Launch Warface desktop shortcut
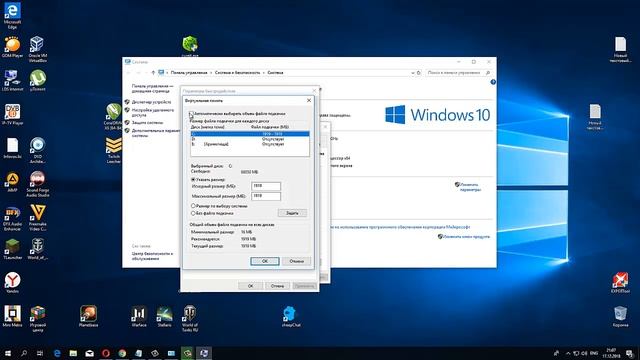This screenshot has width=640, height=360. [139, 316]
